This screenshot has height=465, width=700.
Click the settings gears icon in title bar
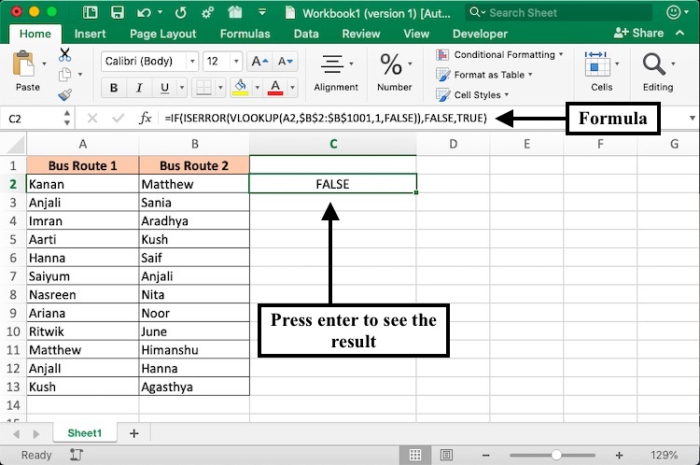pos(208,12)
